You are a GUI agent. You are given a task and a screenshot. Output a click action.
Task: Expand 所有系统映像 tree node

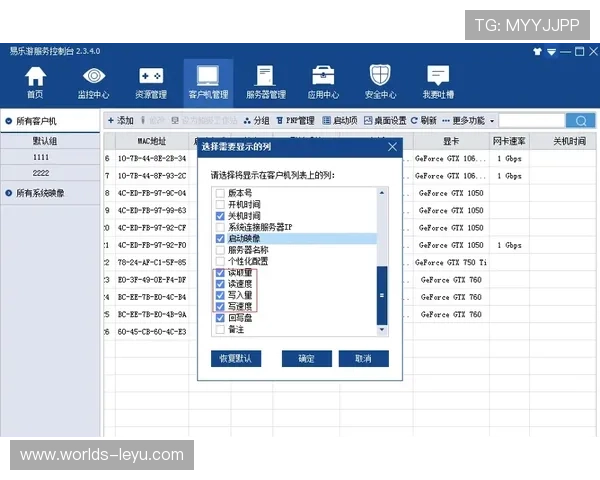[8, 193]
